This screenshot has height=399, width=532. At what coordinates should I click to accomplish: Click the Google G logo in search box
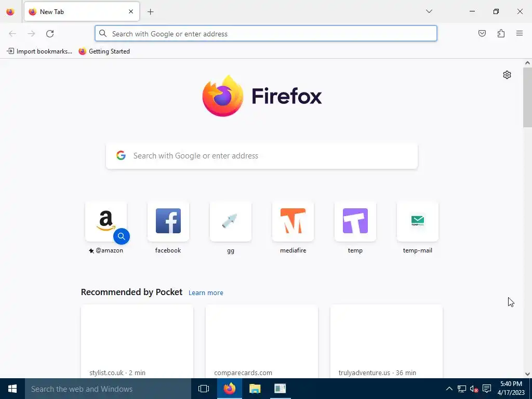pyautogui.click(x=121, y=155)
